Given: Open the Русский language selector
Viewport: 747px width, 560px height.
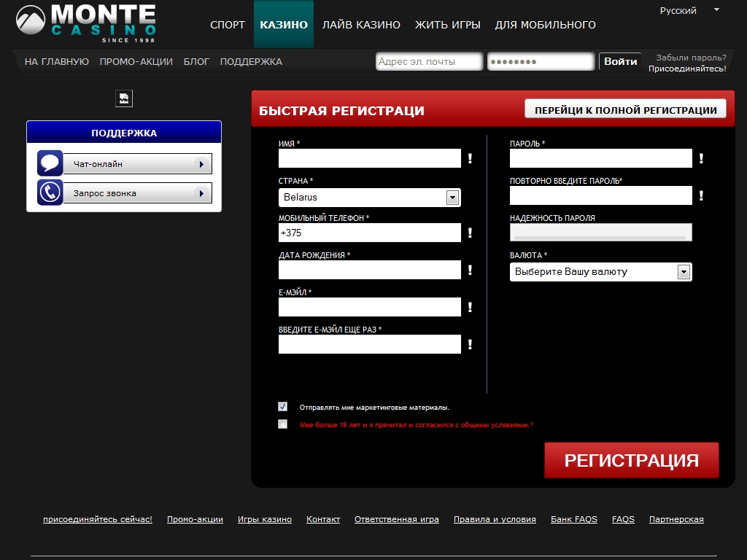Looking at the screenshot, I should point(689,10).
